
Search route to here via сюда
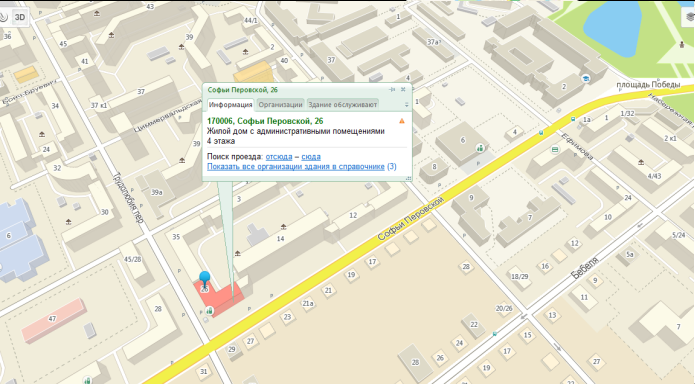tap(311, 157)
